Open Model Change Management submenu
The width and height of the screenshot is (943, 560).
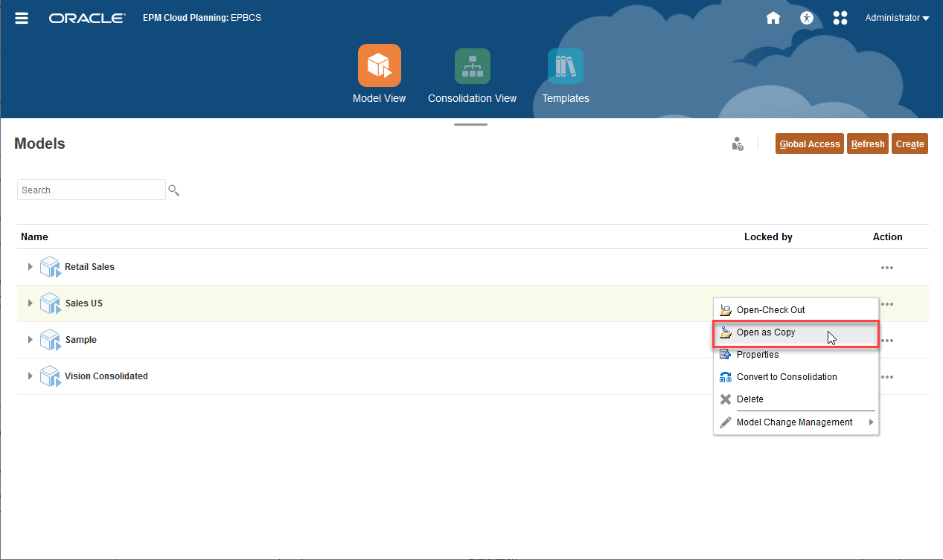click(x=796, y=422)
